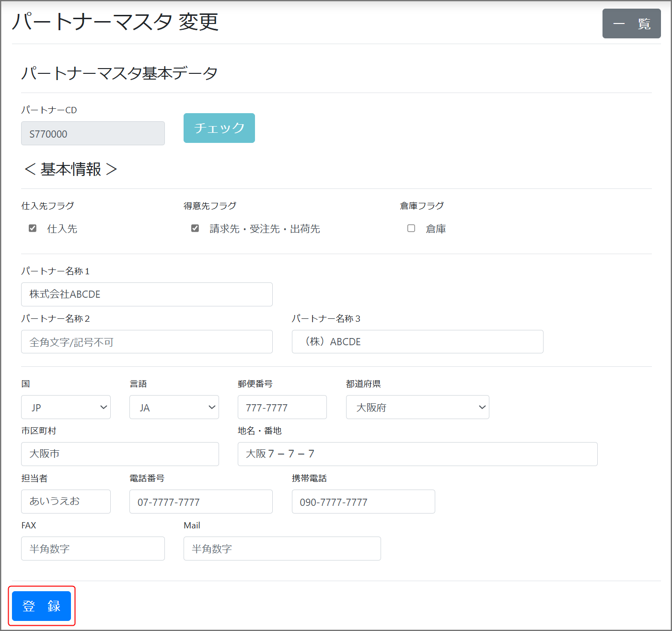Click the 電話番号 phone number field
This screenshot has width=672, height=631.
[x=201, y=502]
